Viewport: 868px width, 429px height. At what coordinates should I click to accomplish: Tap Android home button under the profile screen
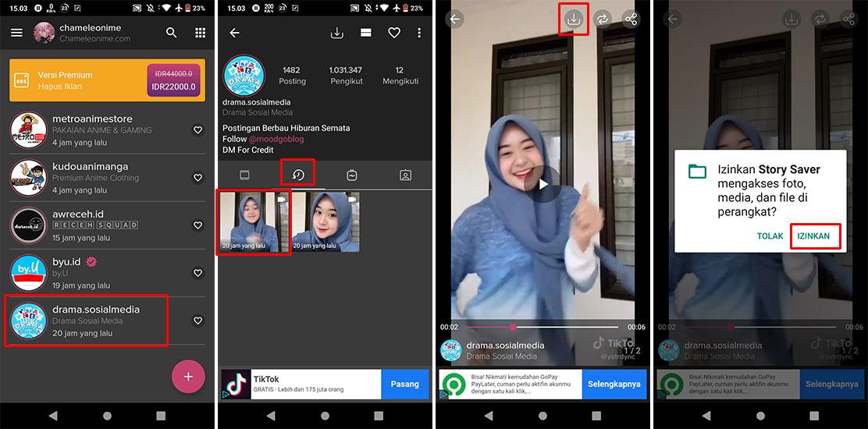pyautogui.click(x=325, y=416)
